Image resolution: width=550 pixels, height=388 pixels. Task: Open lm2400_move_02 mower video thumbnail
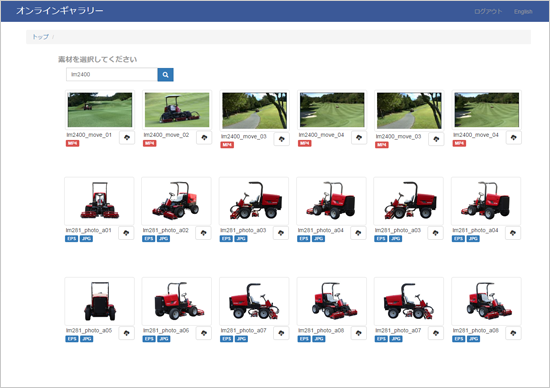[x=177, y=110]
